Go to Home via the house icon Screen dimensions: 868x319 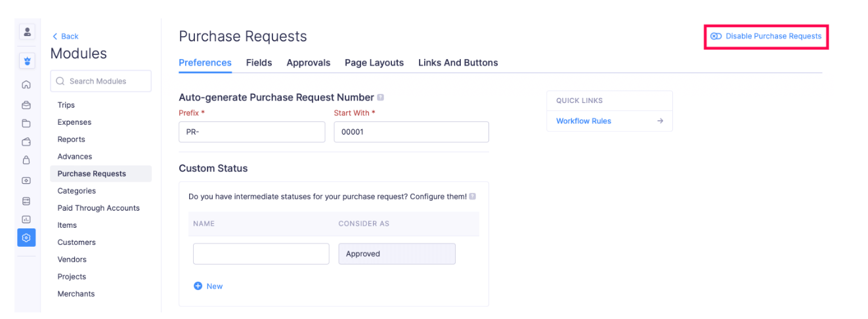[27, 85]
